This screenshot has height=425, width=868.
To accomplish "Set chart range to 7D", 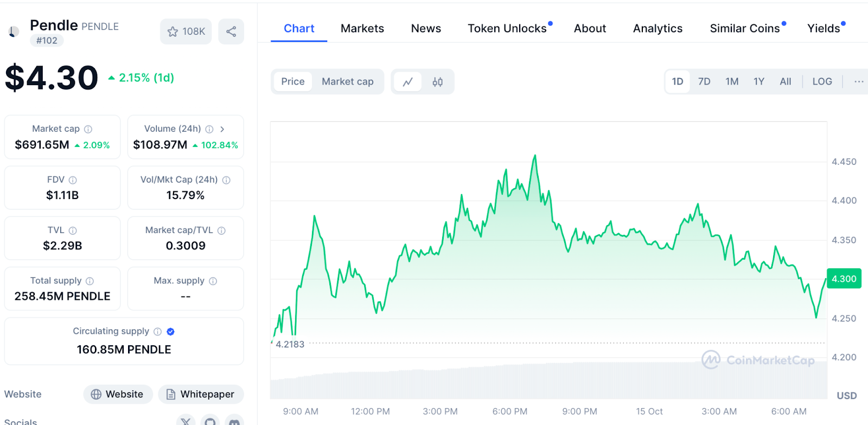I will (x=704, y=82).
